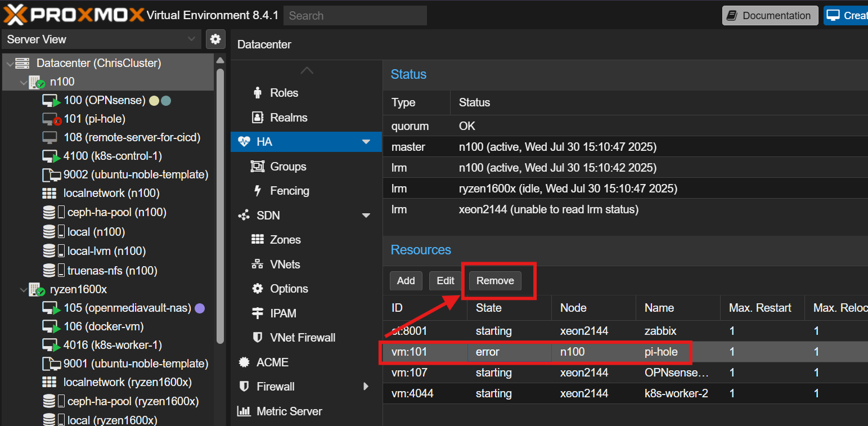Click the localnetwork (ryzen1600x) grid icon
Viewport: 868px width, 426px height.
50,383
